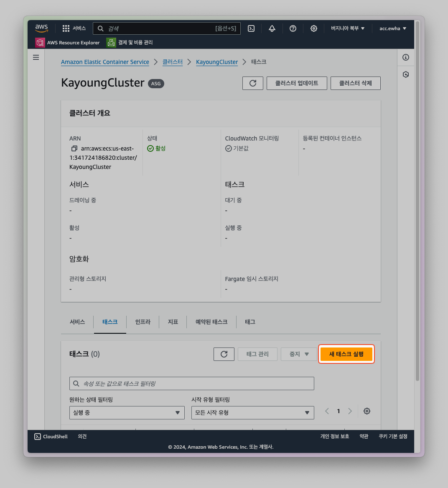448x488 pixels.
Task: Open the hamburger side navigation menu
Action: tap(36, 57)
